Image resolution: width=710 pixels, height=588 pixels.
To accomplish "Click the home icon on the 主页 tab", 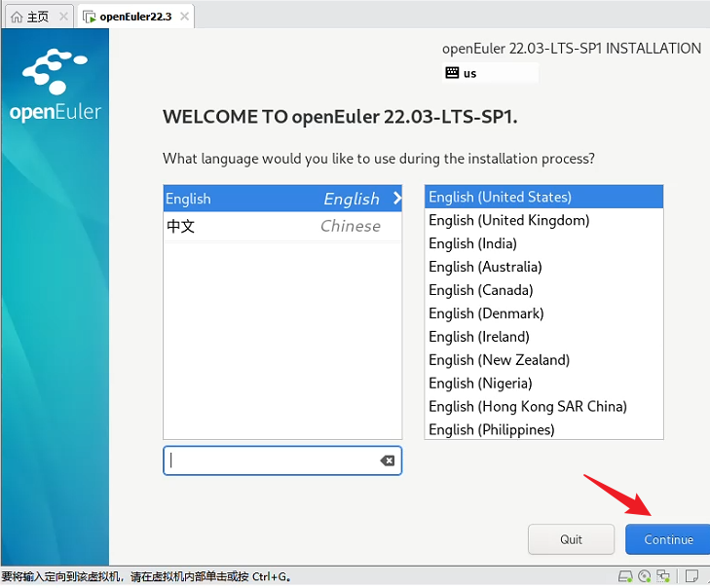I will [x=17, y=18].
